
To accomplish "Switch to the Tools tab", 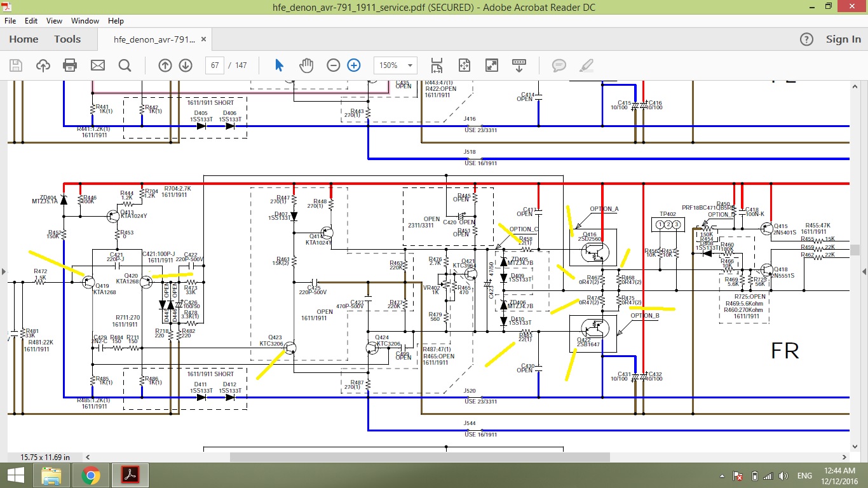I will click(67, 39).
